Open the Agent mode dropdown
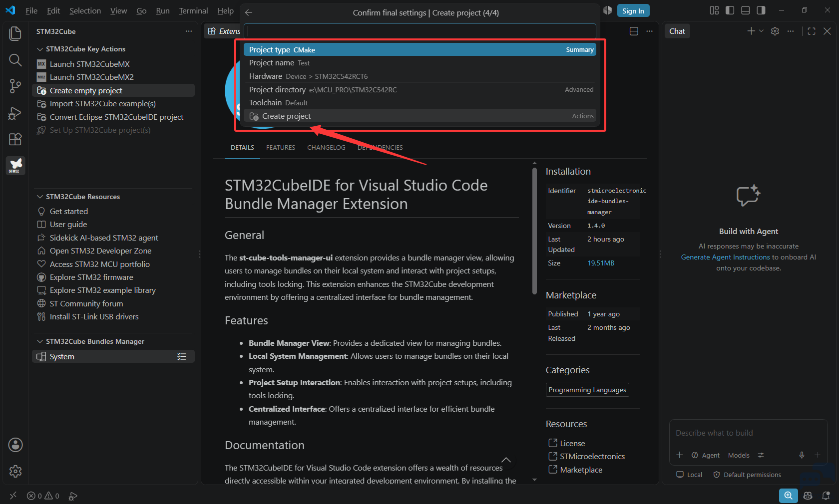Screen dimensions: 839x504 (x=705, y=455)
